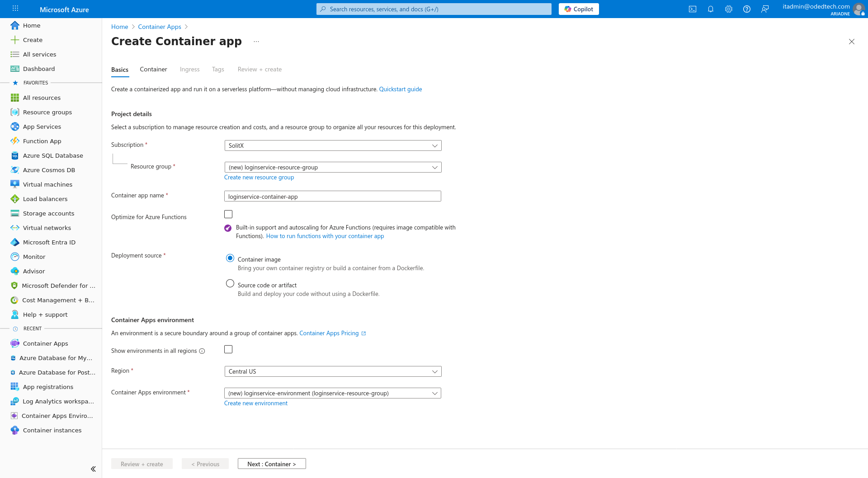Go to Container Apps breadcrumb
The width and height of the screenshot is (868, 478).
(160, 27)
